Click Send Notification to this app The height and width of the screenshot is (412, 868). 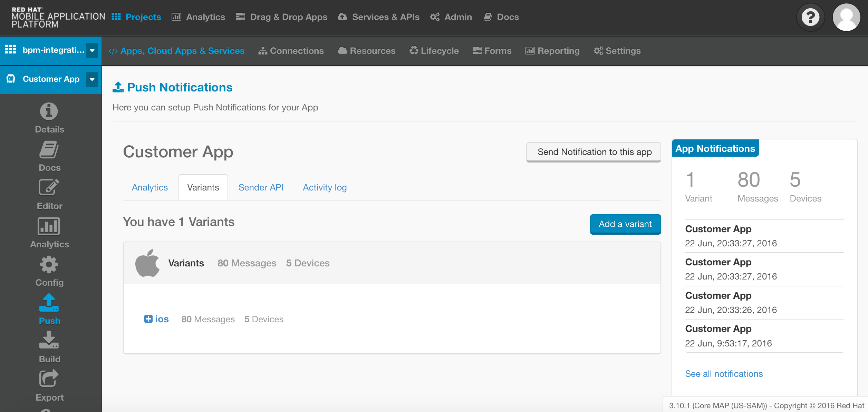[x=594, y=152]
